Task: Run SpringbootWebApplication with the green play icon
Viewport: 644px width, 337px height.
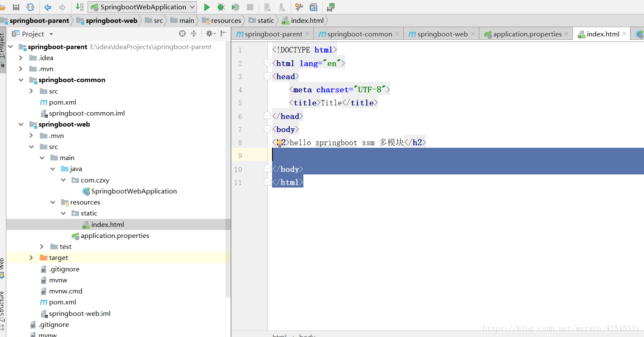Action: coord(207,7)
